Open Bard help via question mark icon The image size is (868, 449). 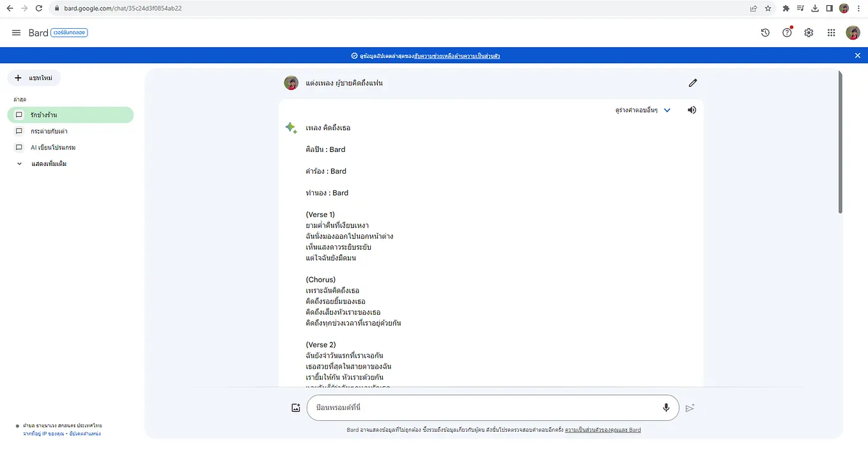tap(787, 32)
